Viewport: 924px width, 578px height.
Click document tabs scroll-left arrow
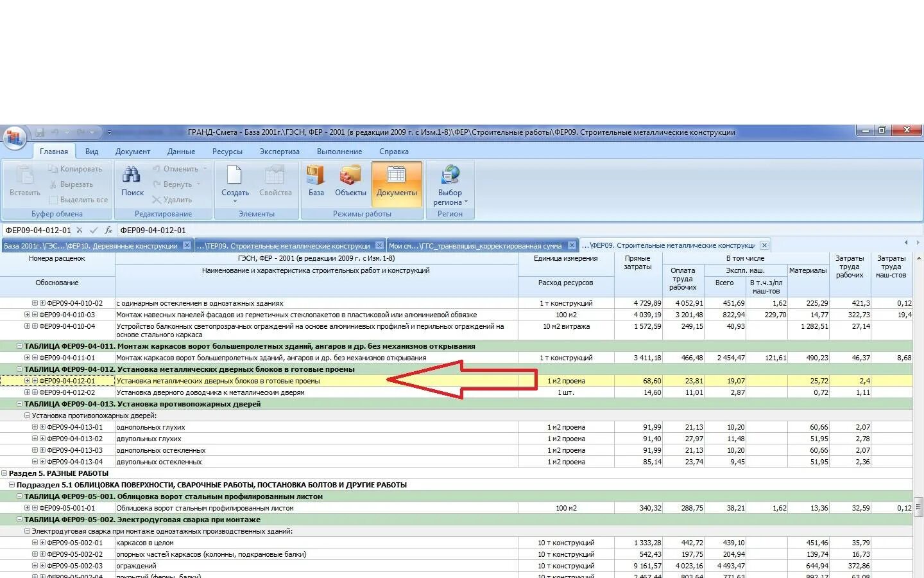coord(906,243)
